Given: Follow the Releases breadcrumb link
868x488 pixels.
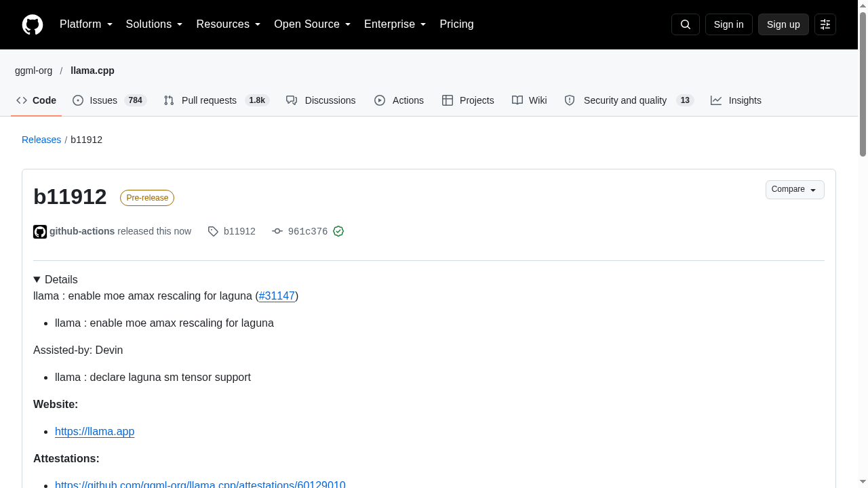Looking at the screenshot, I should pyautogui.click(x=41, y=140).
